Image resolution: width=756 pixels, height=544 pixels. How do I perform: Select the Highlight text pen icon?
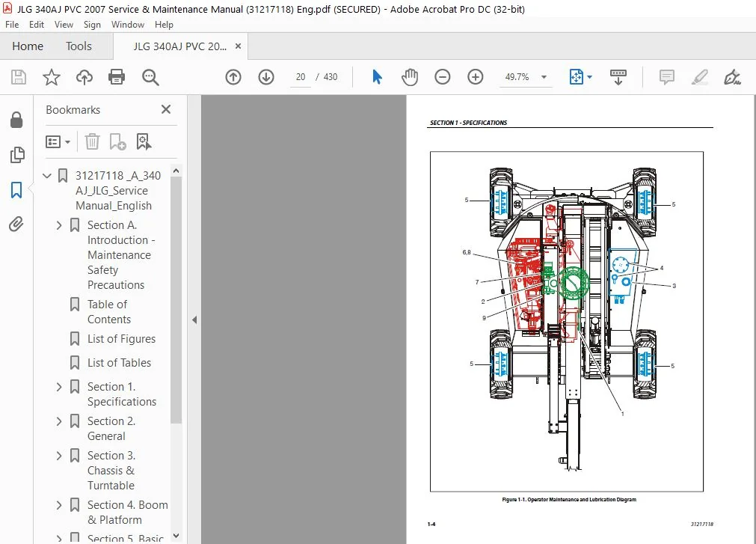pos(700,77)
